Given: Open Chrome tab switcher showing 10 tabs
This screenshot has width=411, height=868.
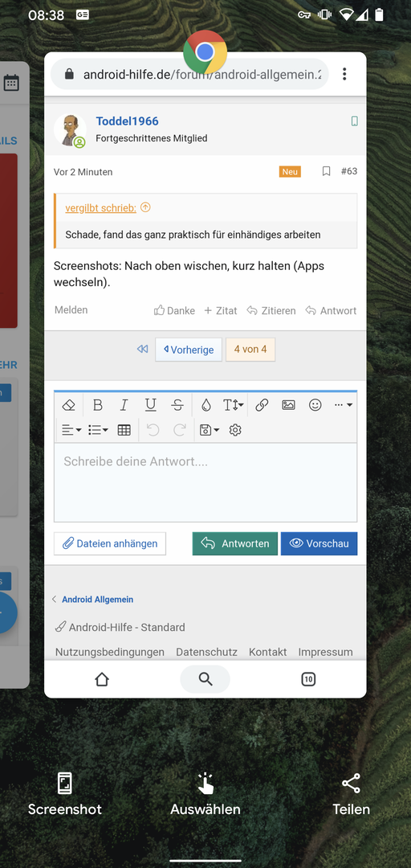Looking at the screenshot, I should pyautogui.click(x=308, y=679).
